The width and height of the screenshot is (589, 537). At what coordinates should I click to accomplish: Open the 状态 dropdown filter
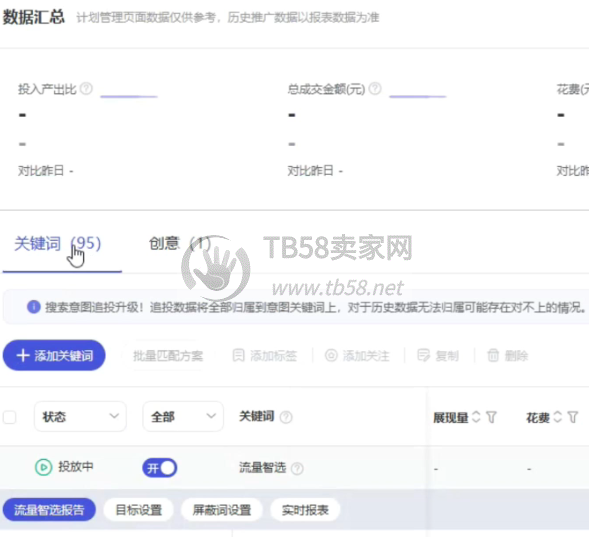tap(80, 416)
